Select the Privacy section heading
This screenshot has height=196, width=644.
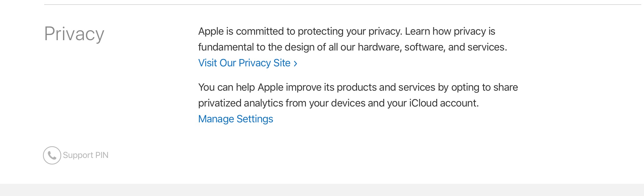(x=75, y=34)
